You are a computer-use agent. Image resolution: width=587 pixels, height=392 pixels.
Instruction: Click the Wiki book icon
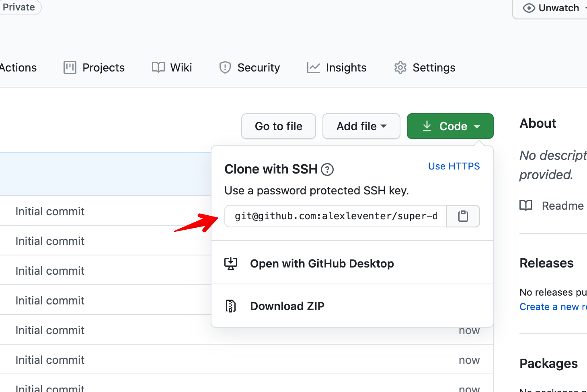pyautogui.click(x=158, y=67)
